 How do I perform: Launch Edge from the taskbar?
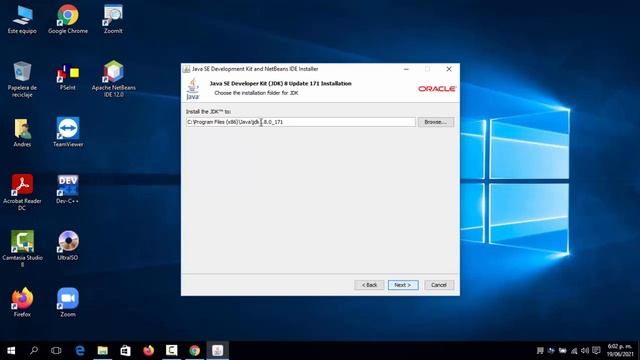80,351
